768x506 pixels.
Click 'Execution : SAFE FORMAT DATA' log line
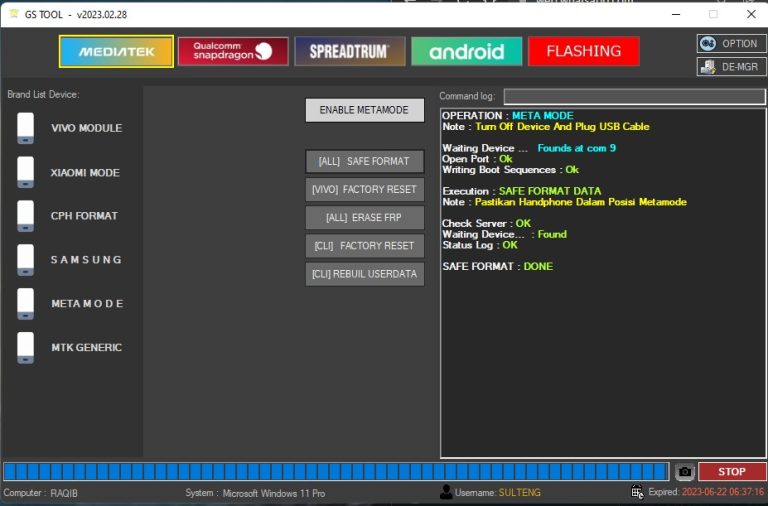(x=522, y=191)
